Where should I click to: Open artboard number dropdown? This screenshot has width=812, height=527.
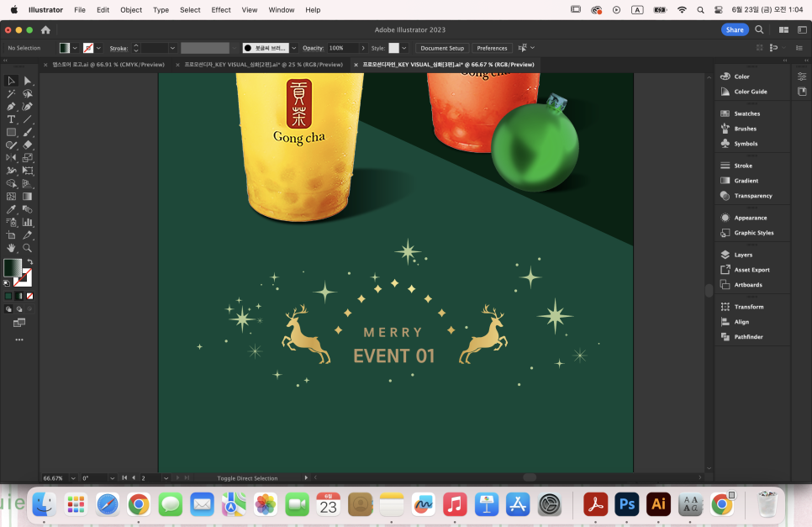coord(166,478)
